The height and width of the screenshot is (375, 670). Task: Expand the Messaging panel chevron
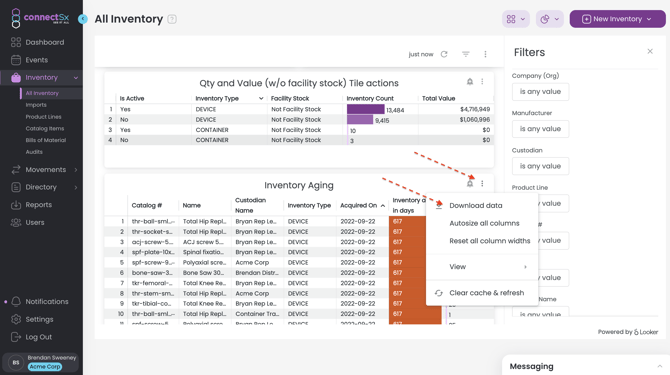660,366
